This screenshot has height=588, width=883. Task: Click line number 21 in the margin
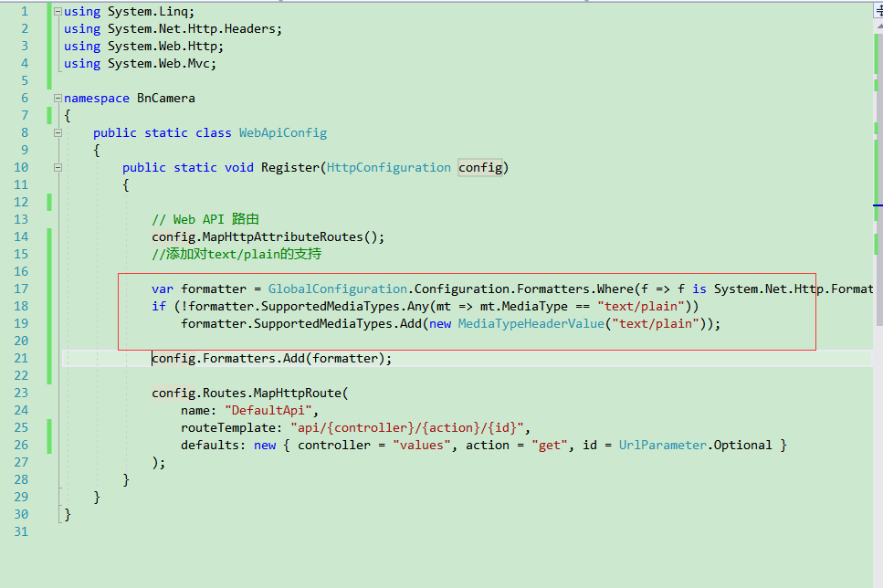pyautogui.click(x=21, y=358)
